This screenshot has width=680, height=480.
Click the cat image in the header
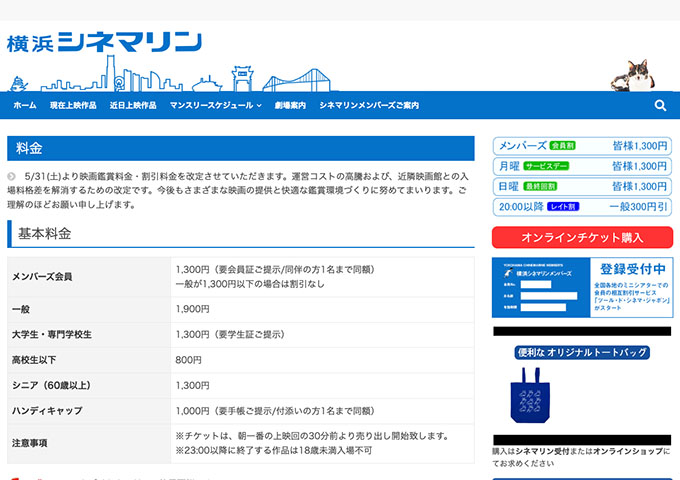pyautogui.click(x=633, y=75)
